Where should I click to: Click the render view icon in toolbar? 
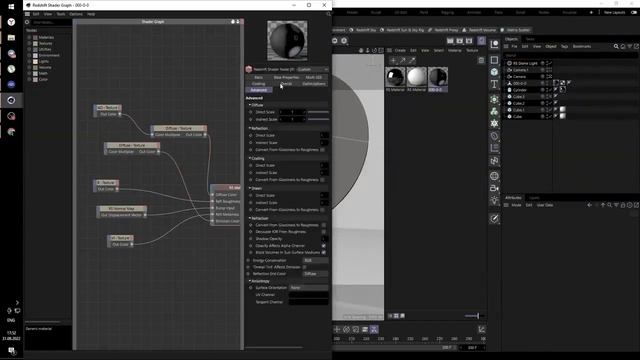point(450,41)
